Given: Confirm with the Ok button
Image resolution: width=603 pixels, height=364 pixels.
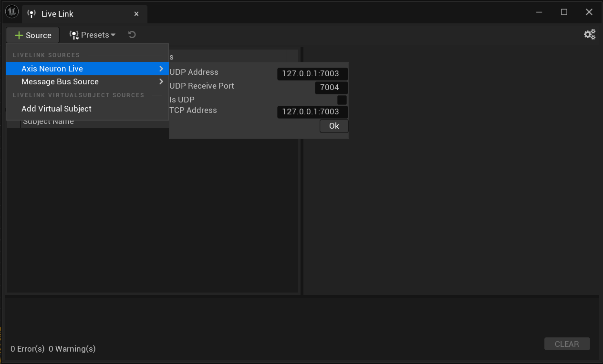Looking at the screenshot, I should [334, 126].
